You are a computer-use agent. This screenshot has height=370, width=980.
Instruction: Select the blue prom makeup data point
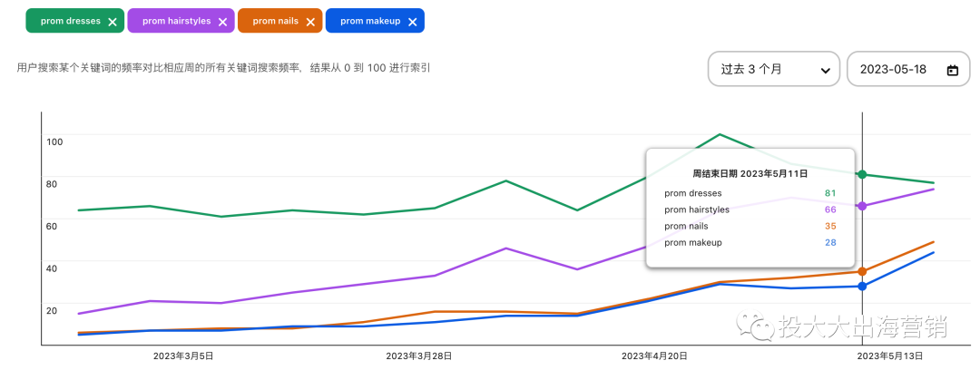pos(862,287)
